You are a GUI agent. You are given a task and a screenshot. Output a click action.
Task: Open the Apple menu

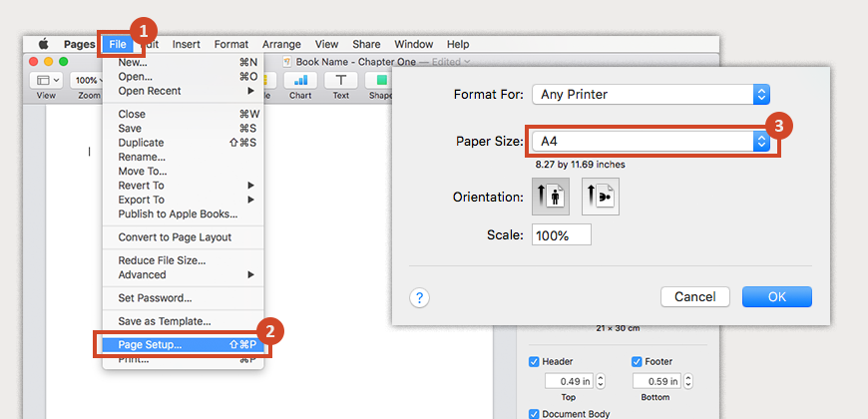pos(44,44)
